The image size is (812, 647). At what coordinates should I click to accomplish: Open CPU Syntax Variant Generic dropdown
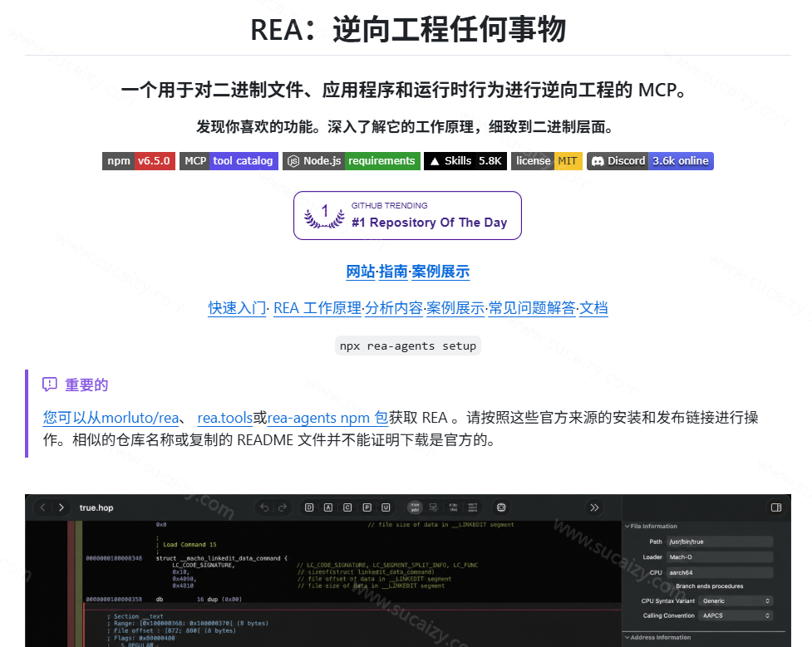736,601
